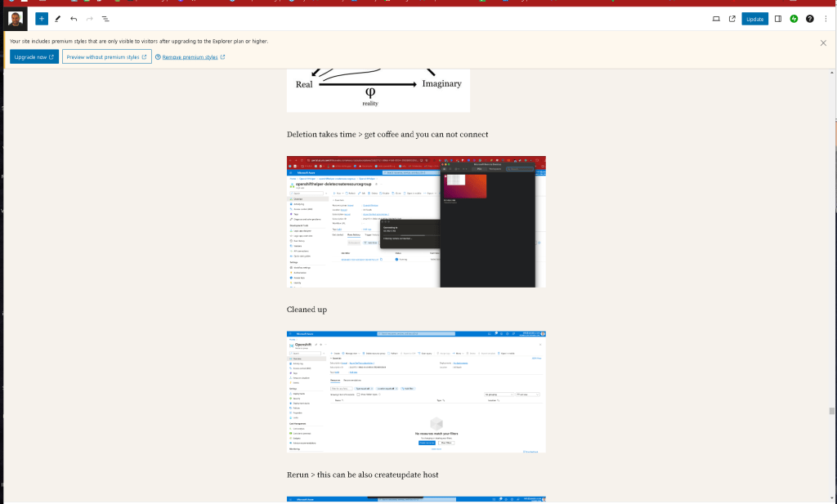Select the Openshift resource group screenshot image
This screenshot has width=837, height=504.
coord(416,392)
